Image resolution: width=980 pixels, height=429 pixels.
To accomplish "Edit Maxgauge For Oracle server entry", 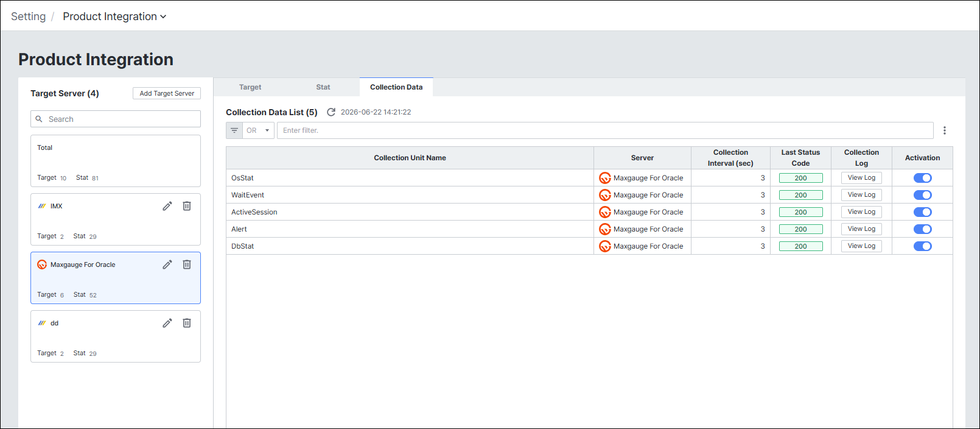I will (x=167, y=264).
